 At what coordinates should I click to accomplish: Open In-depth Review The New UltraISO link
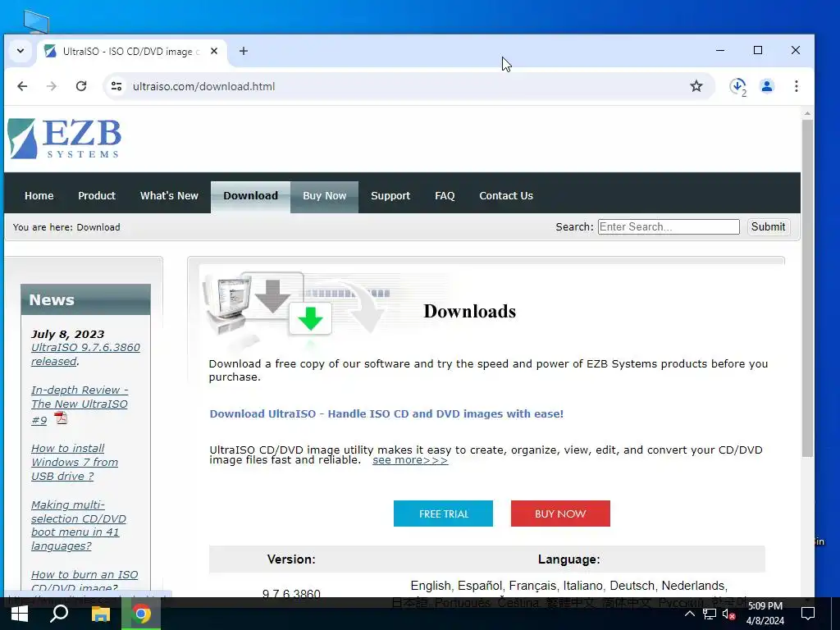click(80, 404)
